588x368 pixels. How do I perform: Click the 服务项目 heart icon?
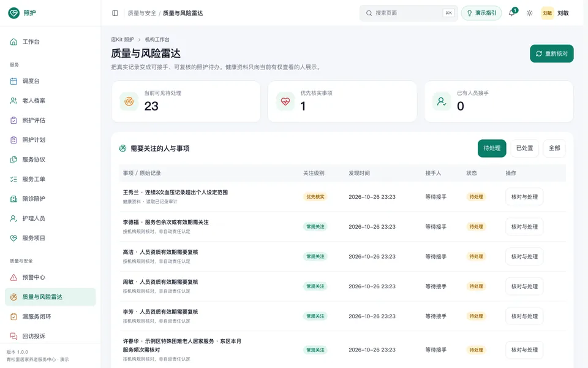pyautogui.click(x=13, y=238)
